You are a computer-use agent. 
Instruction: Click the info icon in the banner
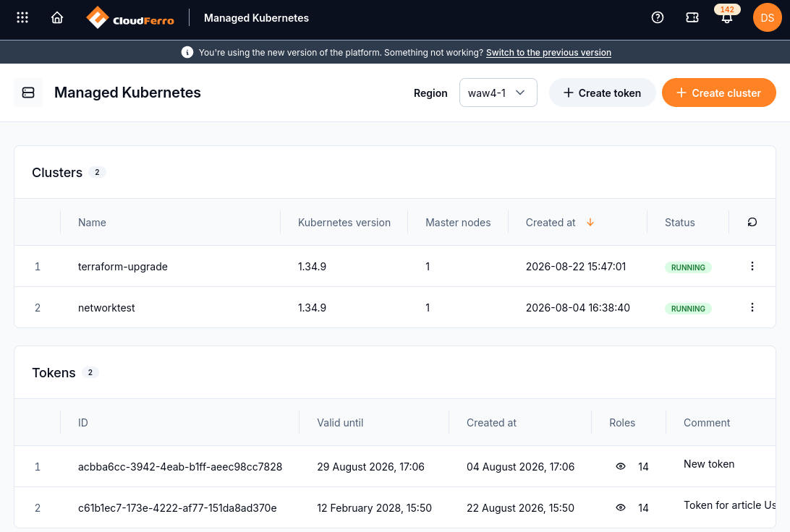187,52
